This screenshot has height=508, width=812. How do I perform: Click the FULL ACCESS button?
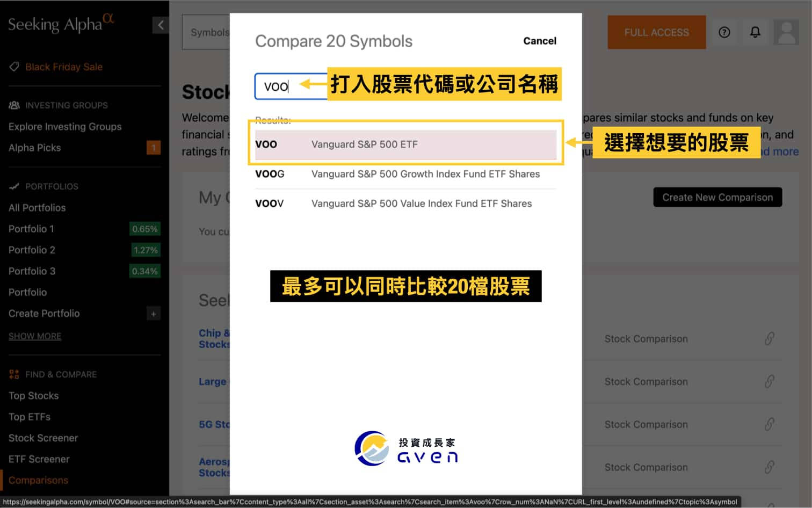point(656,32)
